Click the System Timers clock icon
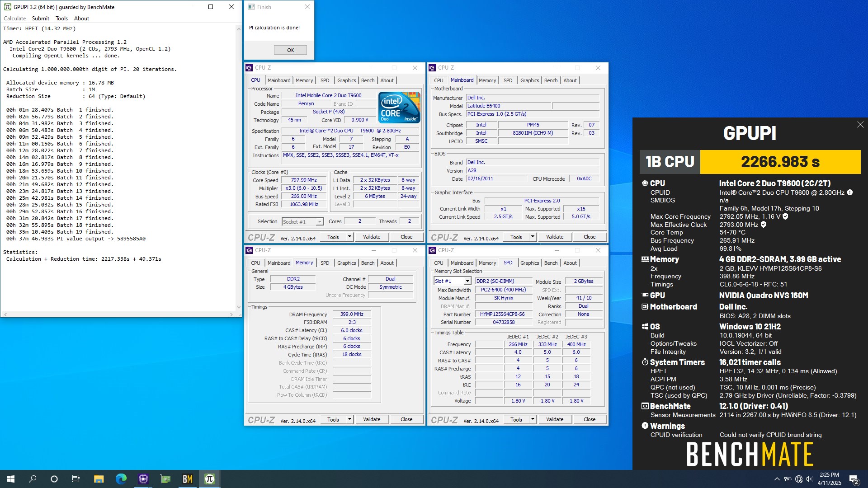Viewport: 868px width, 488px height. click(645, 362)
